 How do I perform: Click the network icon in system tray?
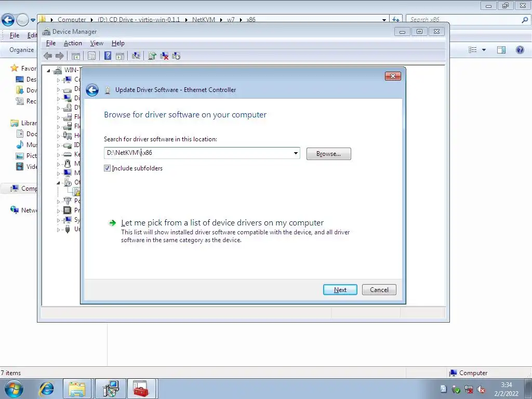click(x=469, y=390)
